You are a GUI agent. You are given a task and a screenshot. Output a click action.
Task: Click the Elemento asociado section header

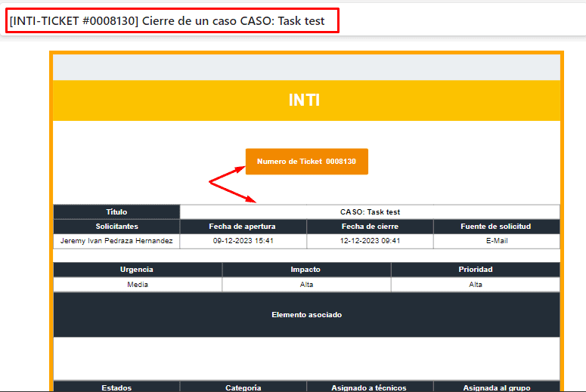306,314
